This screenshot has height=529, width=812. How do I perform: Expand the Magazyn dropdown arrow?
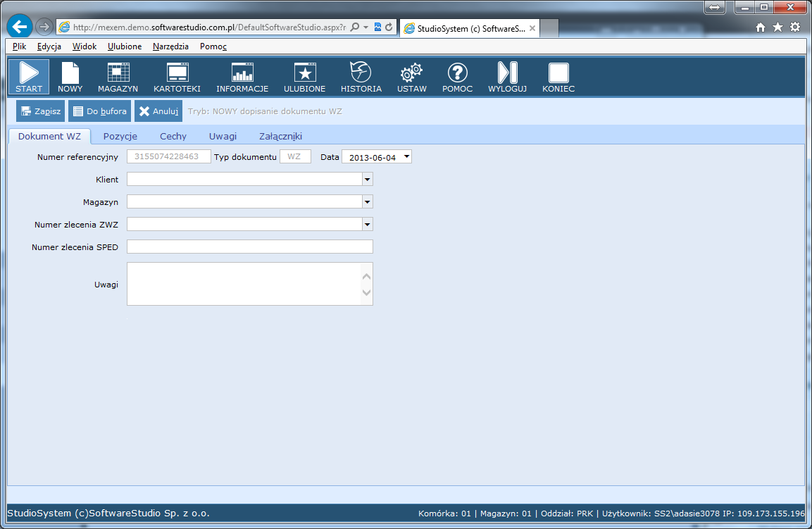coord(367,202)
